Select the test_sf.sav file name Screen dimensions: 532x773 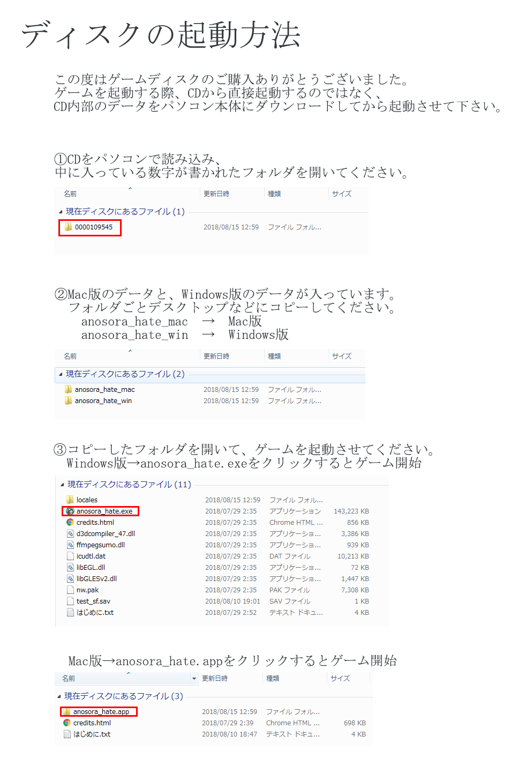tap(93, 601)
